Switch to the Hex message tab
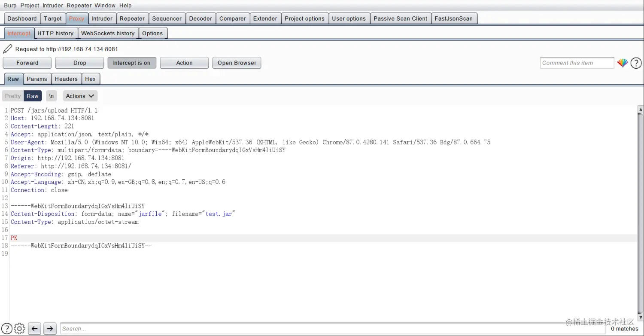644x336 pixels. pyautogui.click(x=90, y=79)
